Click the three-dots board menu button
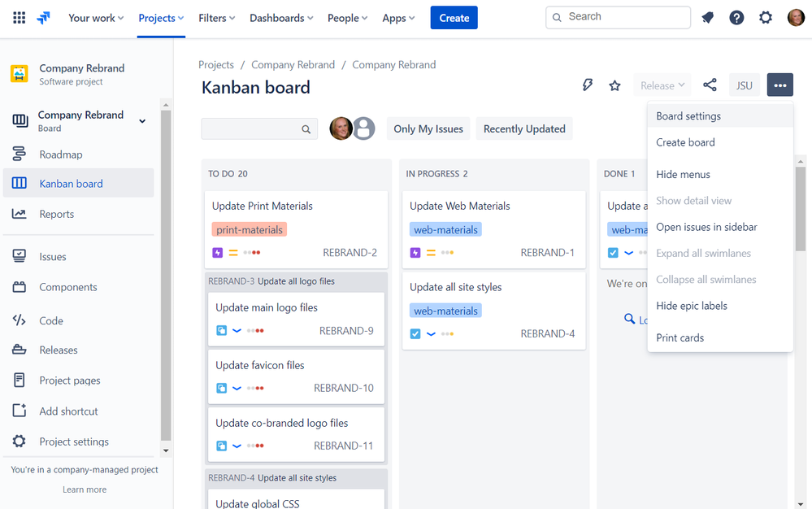Screen dimensions: 812x509 [779, 85]
